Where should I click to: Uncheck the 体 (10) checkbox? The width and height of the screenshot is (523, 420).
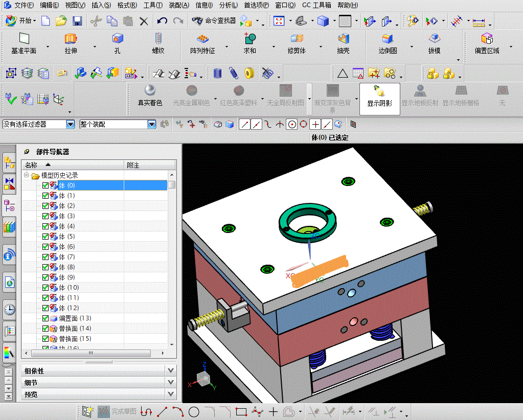(46, 288)
